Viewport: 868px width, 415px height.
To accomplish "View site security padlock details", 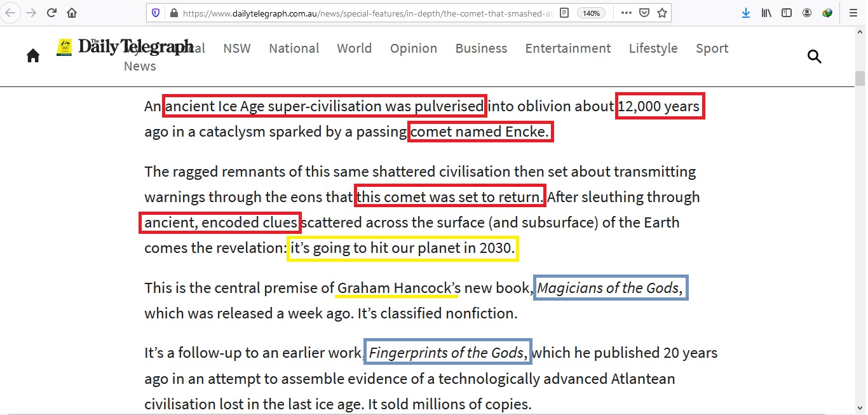I will pos(173,13).
